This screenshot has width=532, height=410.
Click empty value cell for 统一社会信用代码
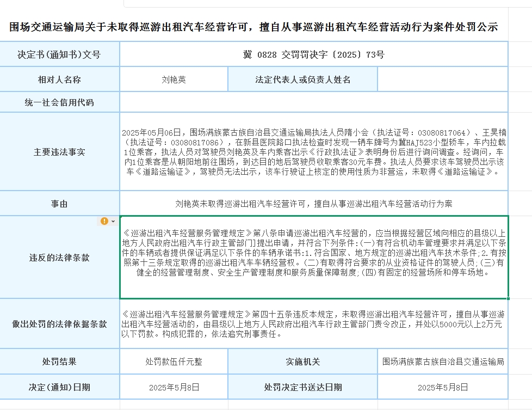(314, 102)
